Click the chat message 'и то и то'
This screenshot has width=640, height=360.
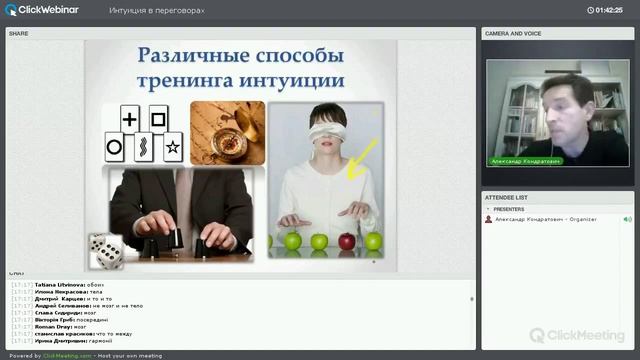(62, 299)
